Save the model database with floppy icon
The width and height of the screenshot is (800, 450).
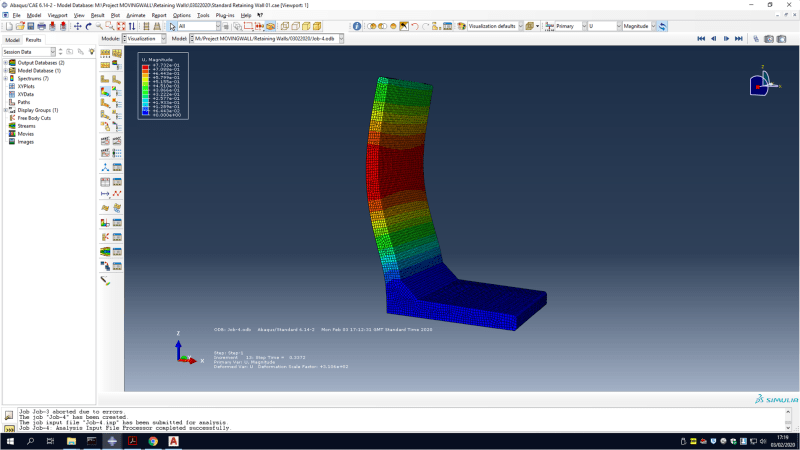[31, 26]
